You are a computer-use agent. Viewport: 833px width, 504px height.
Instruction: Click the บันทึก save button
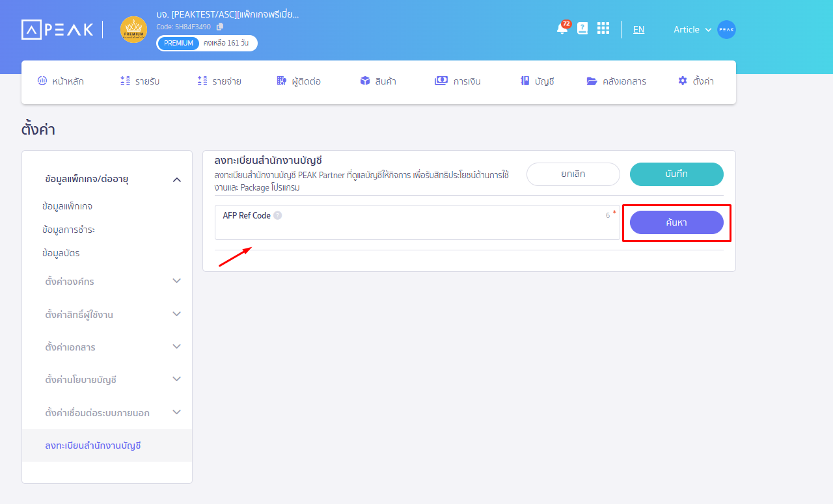point(676,174)
